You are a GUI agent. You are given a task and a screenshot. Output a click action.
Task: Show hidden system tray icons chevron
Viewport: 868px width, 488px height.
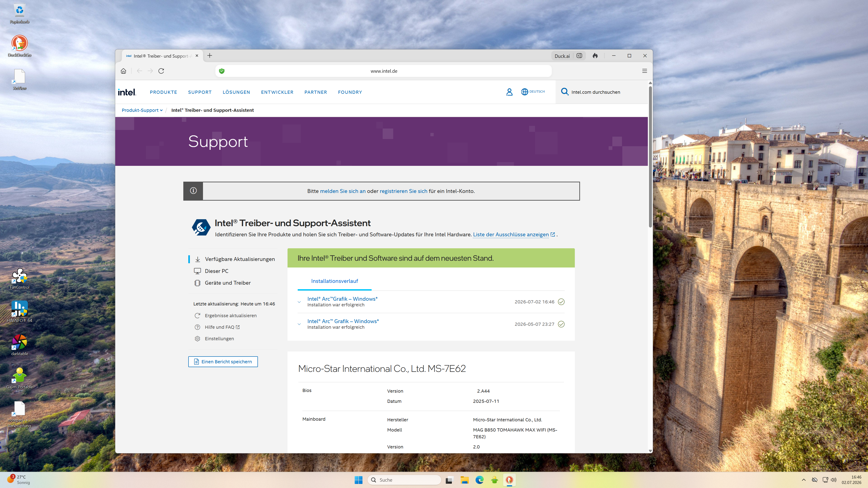click(804, 480)
